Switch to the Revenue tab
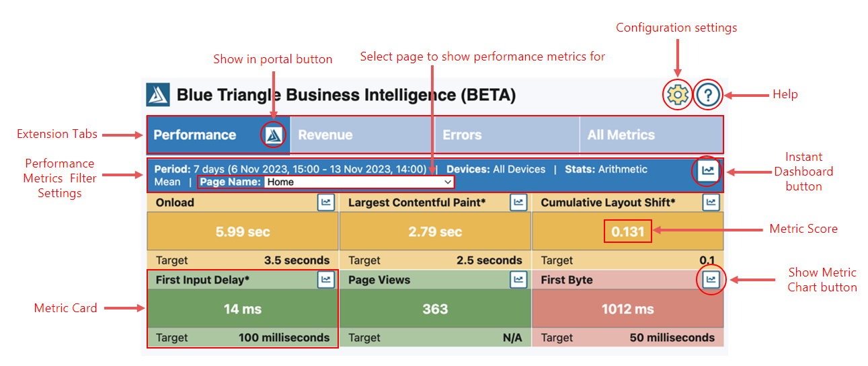Viewport: 868px width, 366px height. [x=362, y=135]
